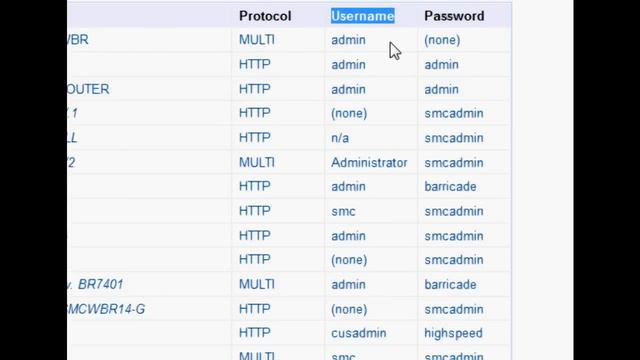Open the MULTI link in the top row

point(257,40)
